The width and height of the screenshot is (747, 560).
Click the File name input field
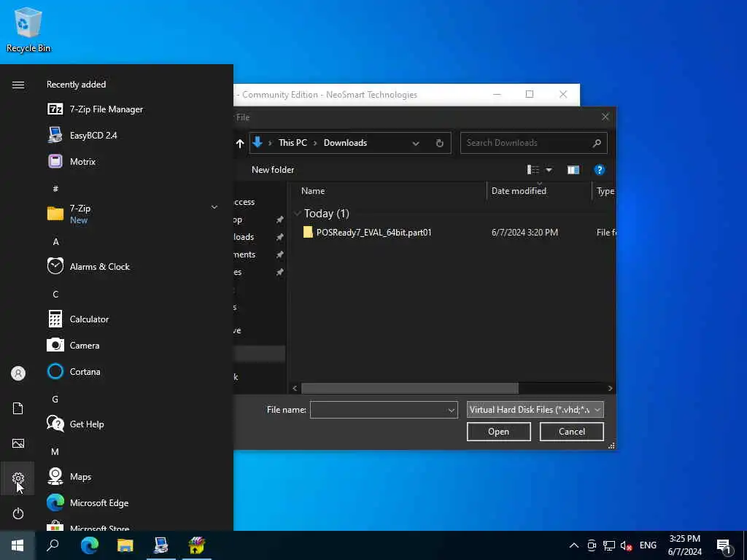(379, 410)
